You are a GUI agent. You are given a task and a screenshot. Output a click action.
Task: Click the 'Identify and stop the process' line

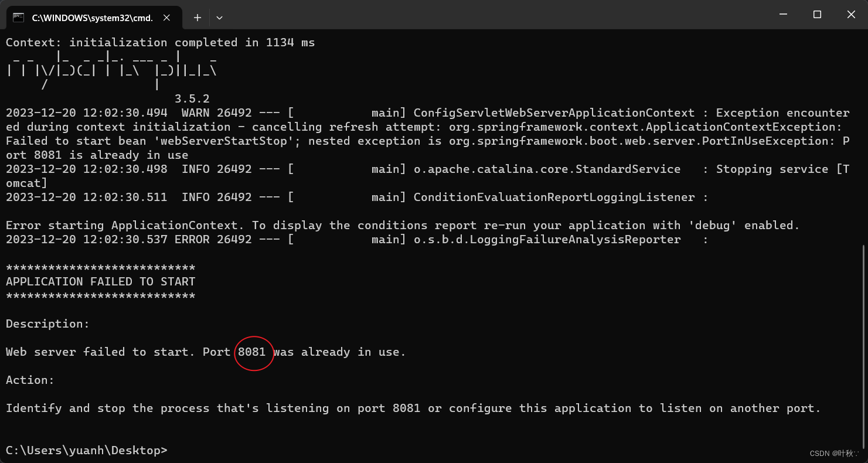413,408
